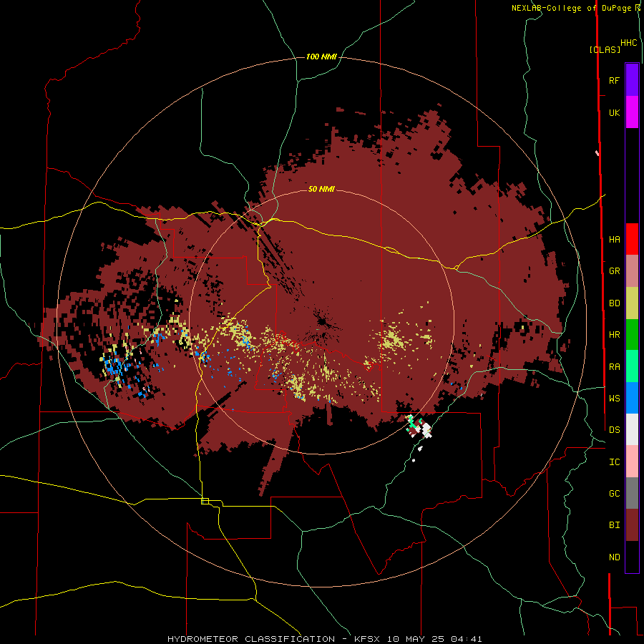Click the 100 NMI range ring label

[x=321, y=57]
